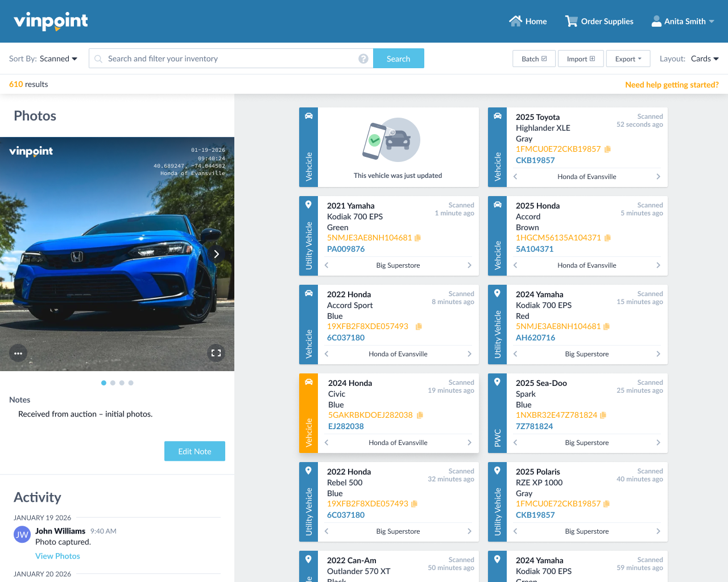Viewport: 728px width, 582px height.
Task: Select the third photo pagination dot
Action: 122,383
